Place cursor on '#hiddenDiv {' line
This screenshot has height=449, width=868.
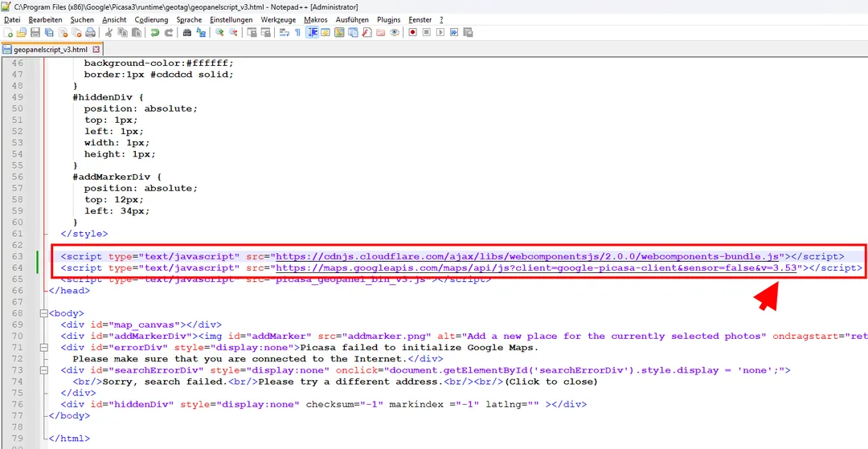(x=108, y=97)
